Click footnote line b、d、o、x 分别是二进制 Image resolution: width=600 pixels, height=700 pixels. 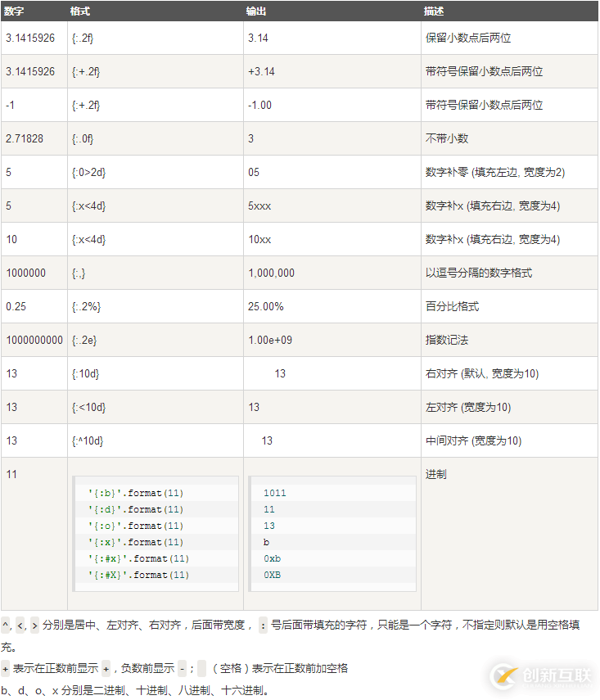pyautogui.click(x=135, y=691)
